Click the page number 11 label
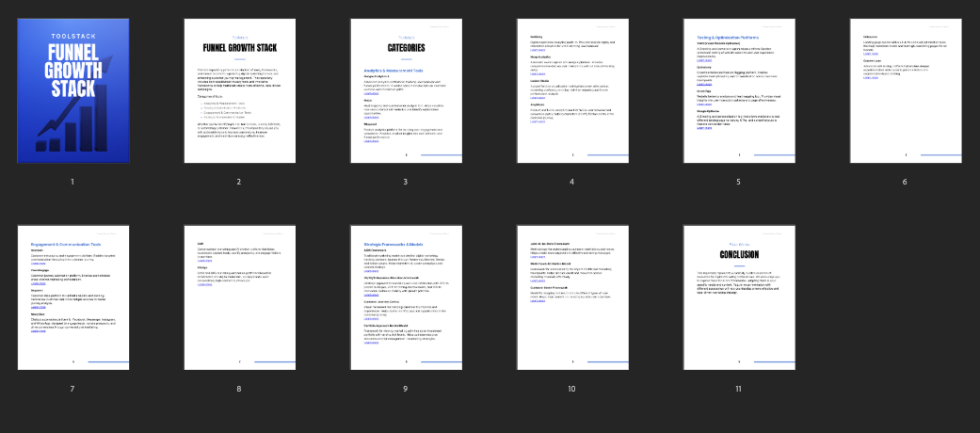 pyautogui.click(x=739, y=389)
